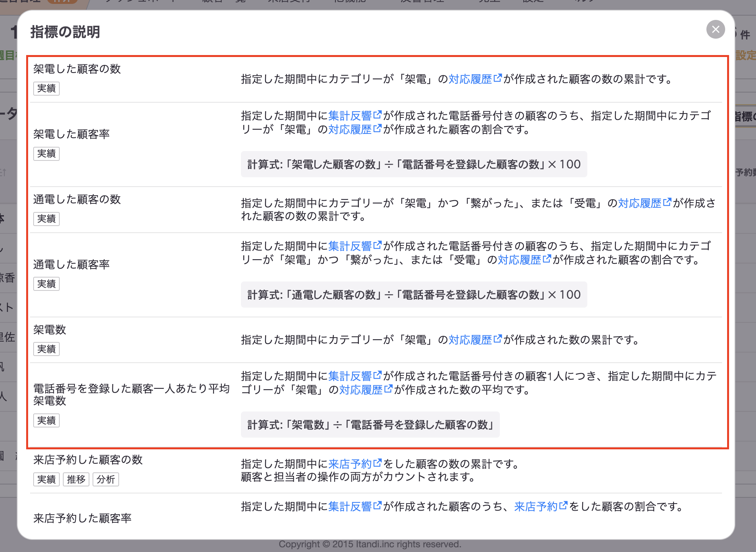Click 実績 tag under 来店予約した顧客の数

pos(46,479)
